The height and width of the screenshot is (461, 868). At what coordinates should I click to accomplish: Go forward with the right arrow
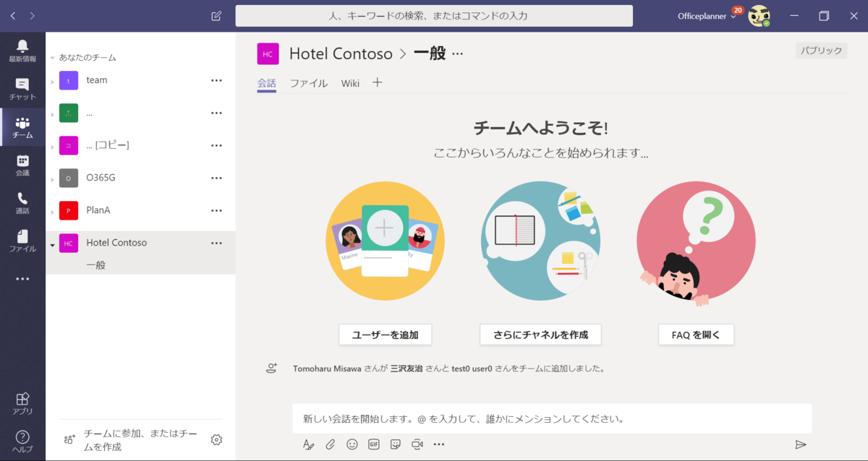[32, 16]
